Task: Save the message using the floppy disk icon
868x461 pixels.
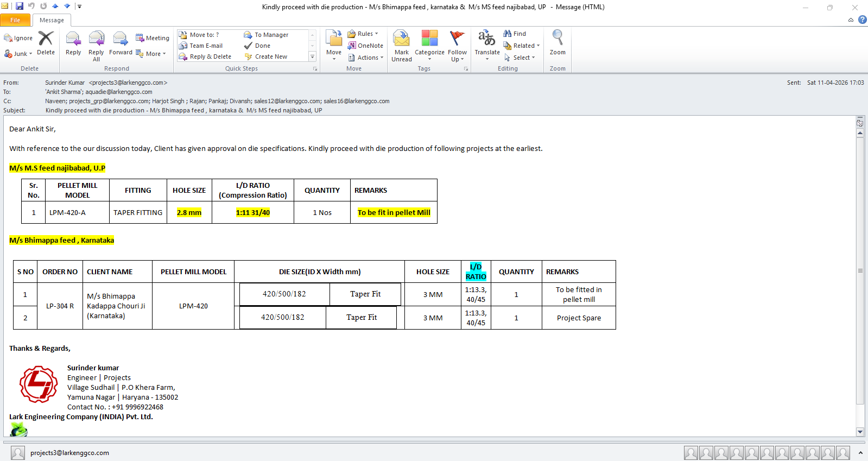Action: (x=20, y=6)
